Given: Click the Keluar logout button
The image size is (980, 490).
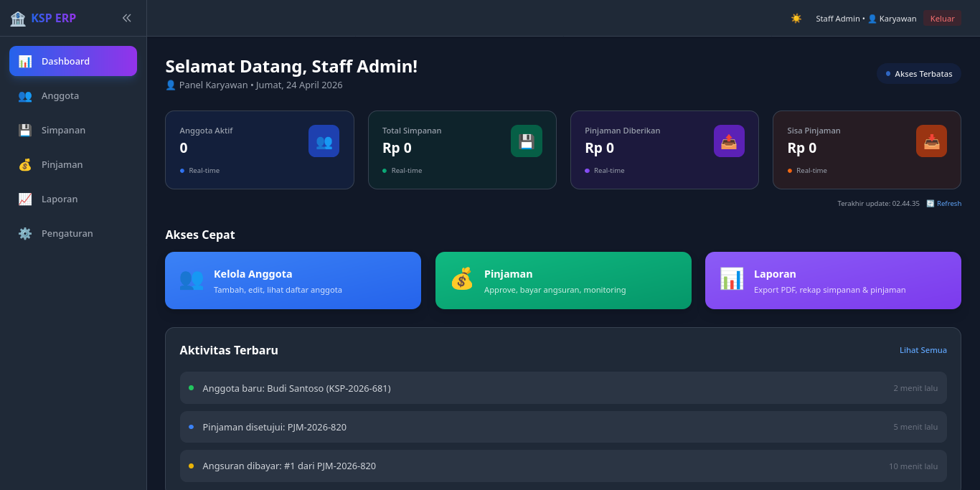Looking at the screenshot, I should tap(943, 19).
